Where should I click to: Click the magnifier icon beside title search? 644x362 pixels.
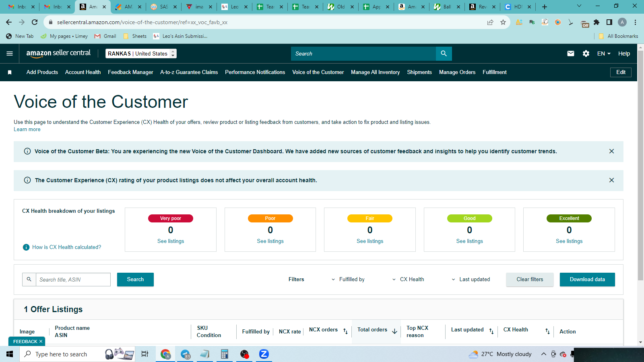(29, 279)
